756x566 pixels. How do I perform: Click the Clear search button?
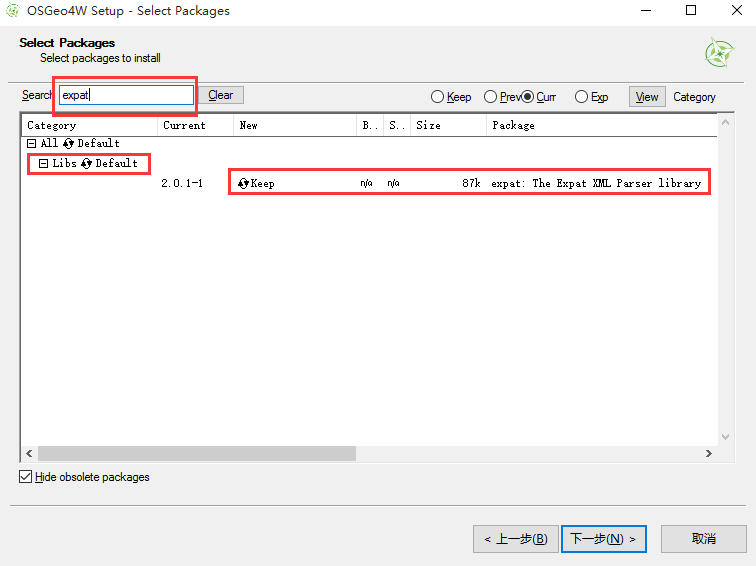(221, 95)
